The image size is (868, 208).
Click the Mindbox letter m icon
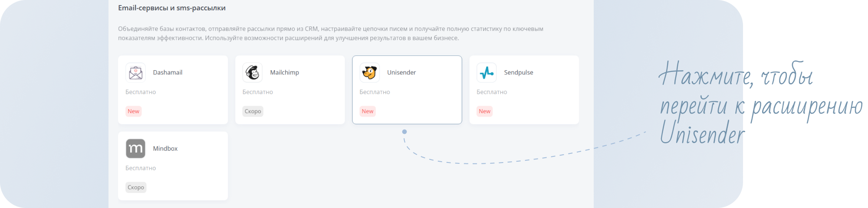tap(135, 149)
